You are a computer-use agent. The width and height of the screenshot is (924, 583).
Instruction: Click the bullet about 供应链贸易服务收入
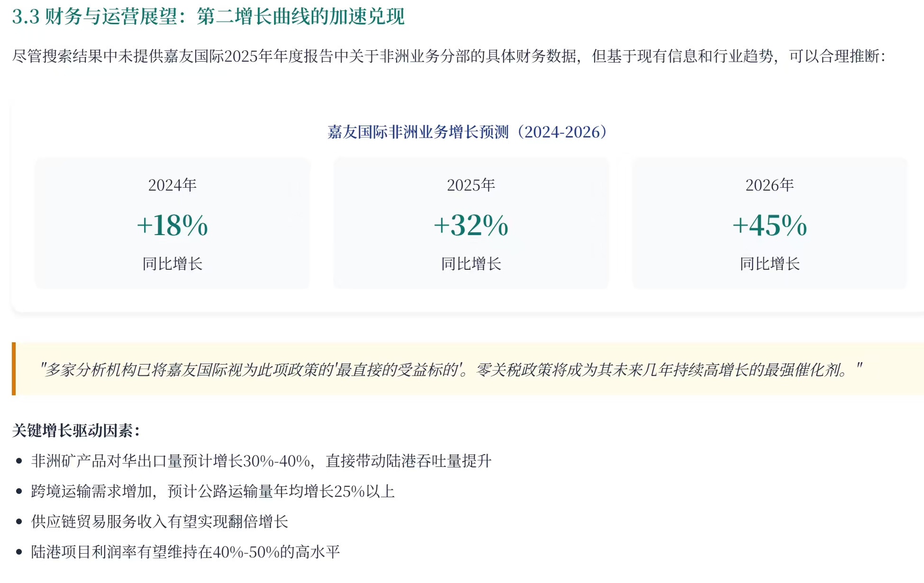point(160,522)
